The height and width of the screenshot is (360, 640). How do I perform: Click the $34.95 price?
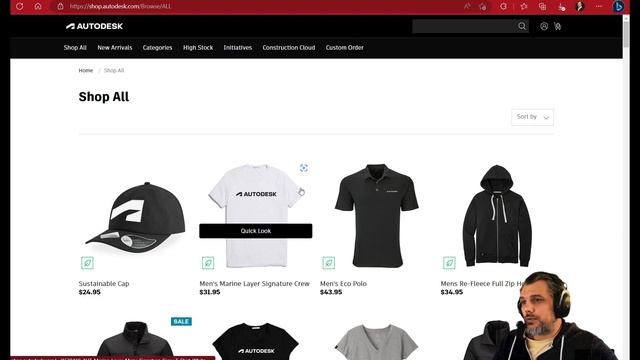point(452,292)
